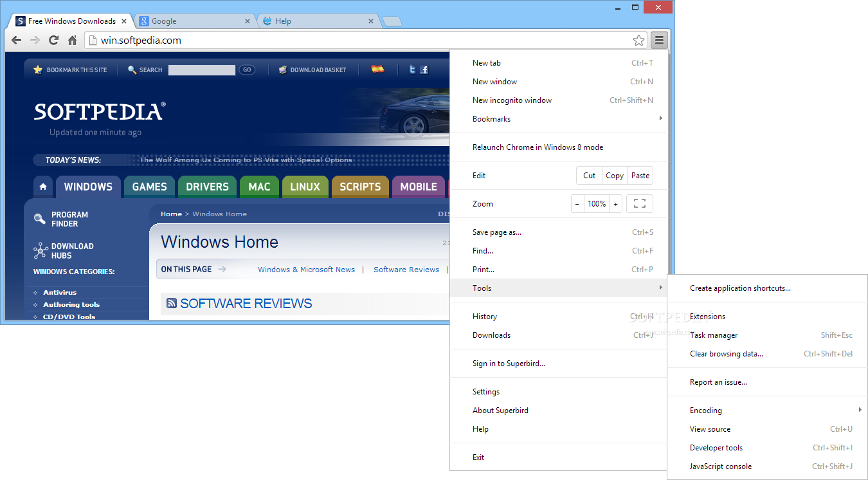Screen dimensions: 868x480
Task: Open Task manager from Tools submenu
Action: [768, 335]
